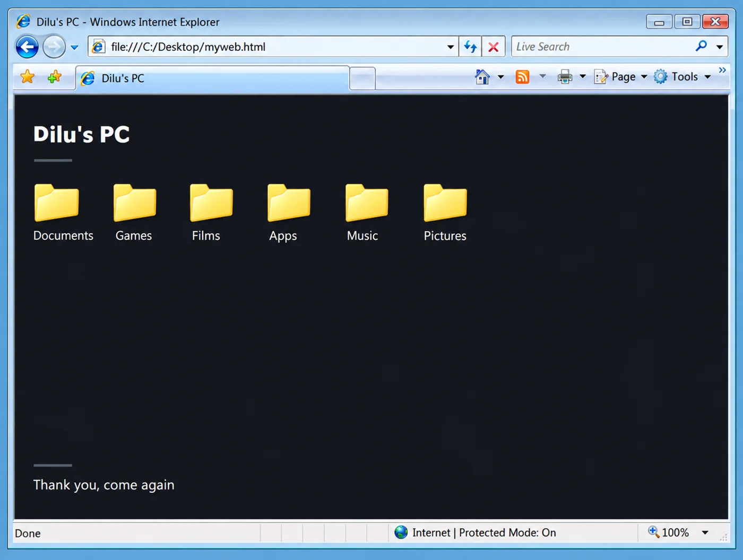Open a new blank tab
This screenshot has width=743, height=560.
(362, 78)
